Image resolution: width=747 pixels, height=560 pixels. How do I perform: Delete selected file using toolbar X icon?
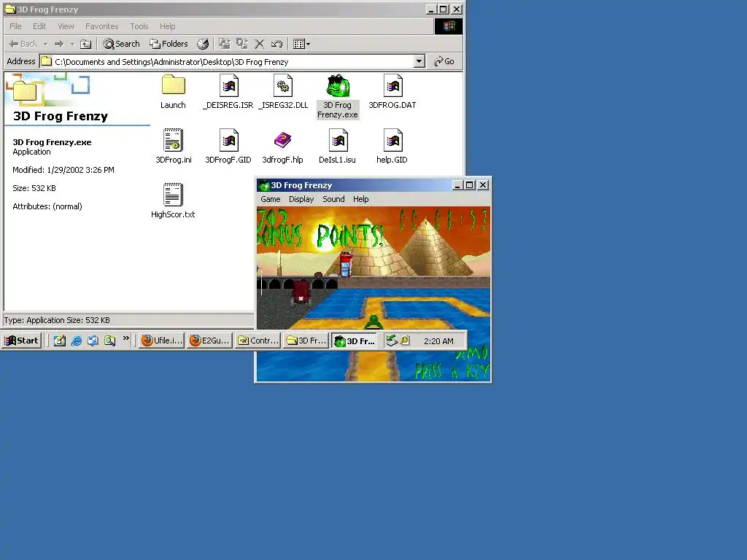[259, 44]
